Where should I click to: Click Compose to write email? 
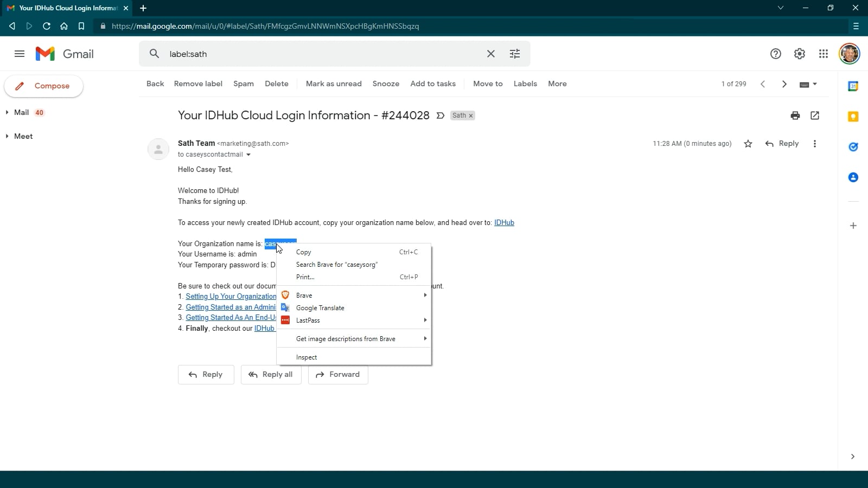[x=43, y=86]
